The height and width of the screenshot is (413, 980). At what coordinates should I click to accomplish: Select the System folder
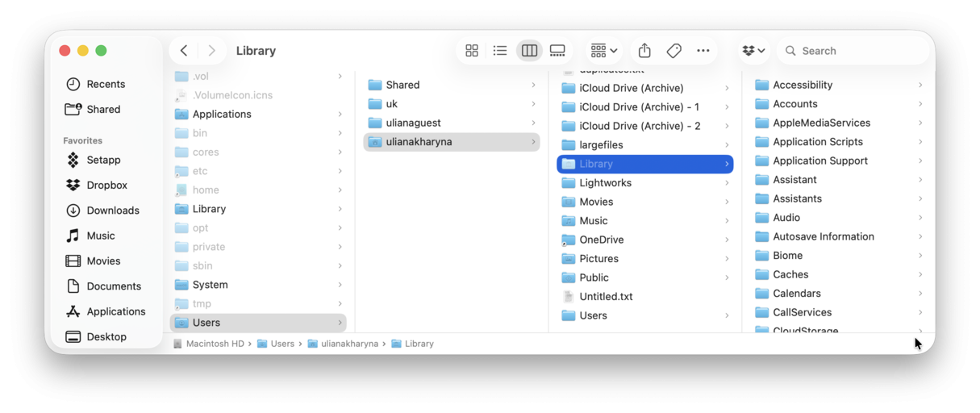pos(258,285)
